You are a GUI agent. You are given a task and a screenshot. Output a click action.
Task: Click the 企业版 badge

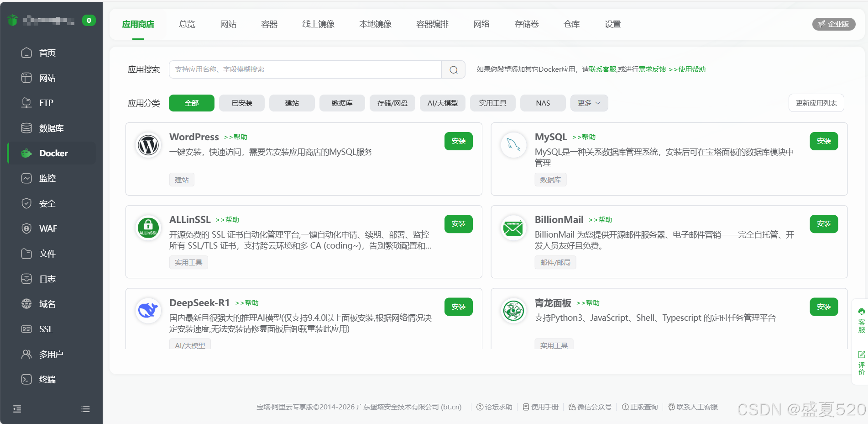click(834, 24)
